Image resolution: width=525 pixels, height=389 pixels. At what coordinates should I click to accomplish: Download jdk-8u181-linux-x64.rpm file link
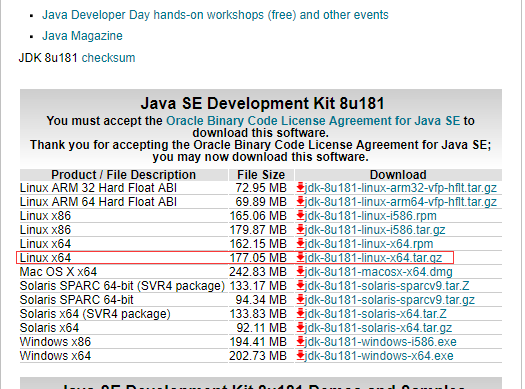pos(369,244)
